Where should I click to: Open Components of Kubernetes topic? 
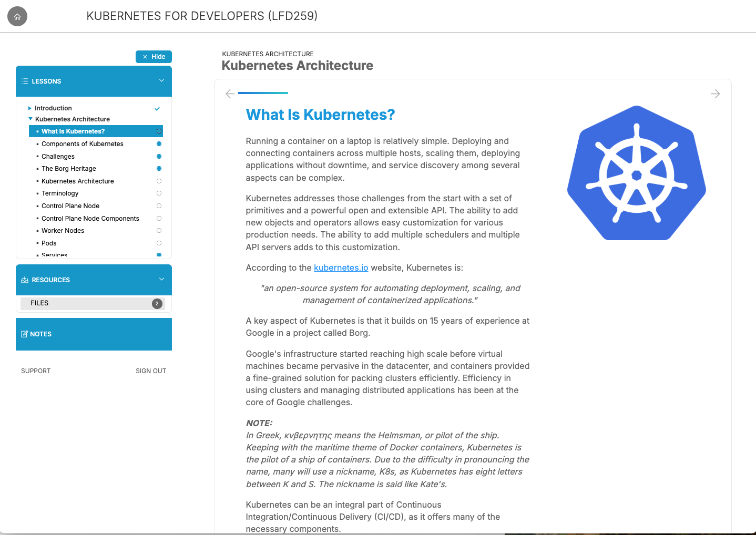pyautogui.click(x=83, y=144)
